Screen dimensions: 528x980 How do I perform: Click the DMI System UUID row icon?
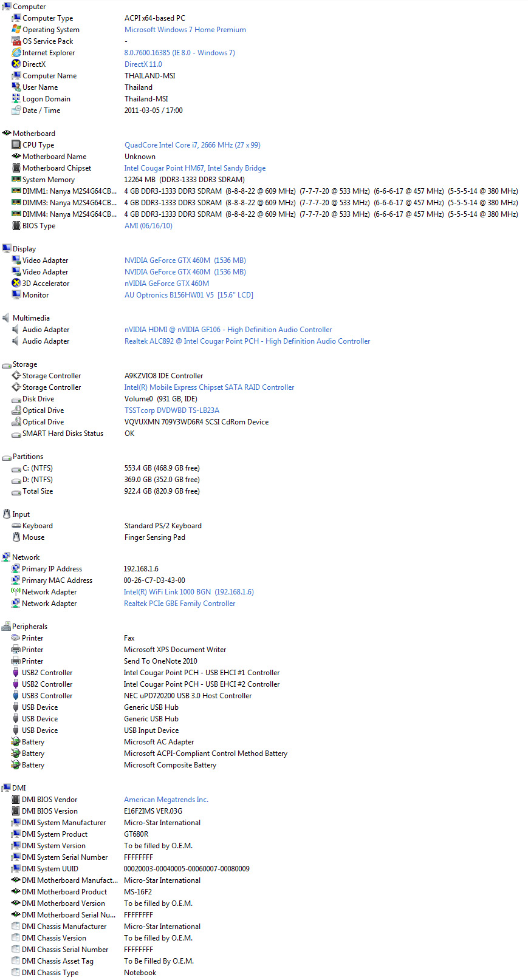click(16, 869)
